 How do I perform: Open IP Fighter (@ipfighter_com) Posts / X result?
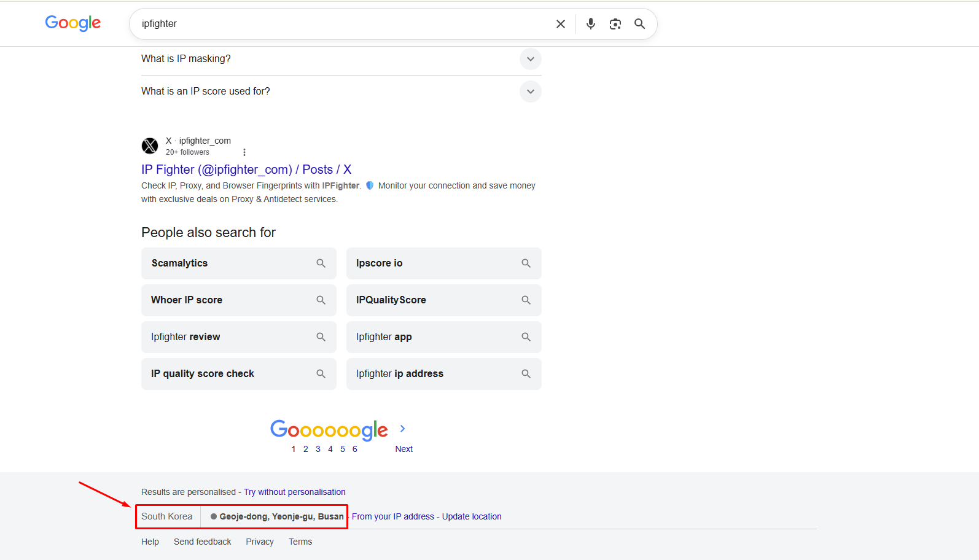pyautogui.click(x=246, y=169)
